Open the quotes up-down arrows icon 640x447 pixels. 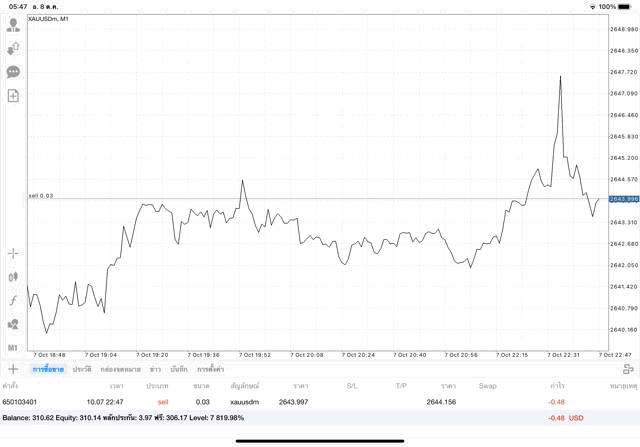(x=13, y=48)
